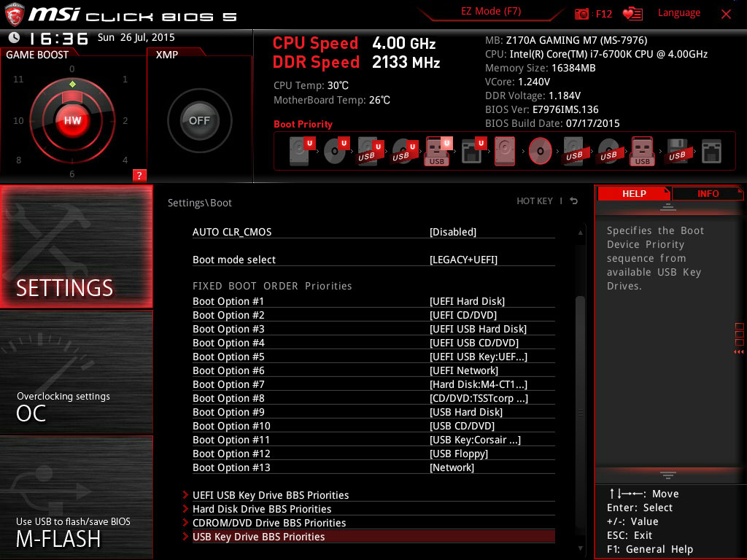Turn on the XMP OFF button

pyautogui.click(x=199, y=120)
